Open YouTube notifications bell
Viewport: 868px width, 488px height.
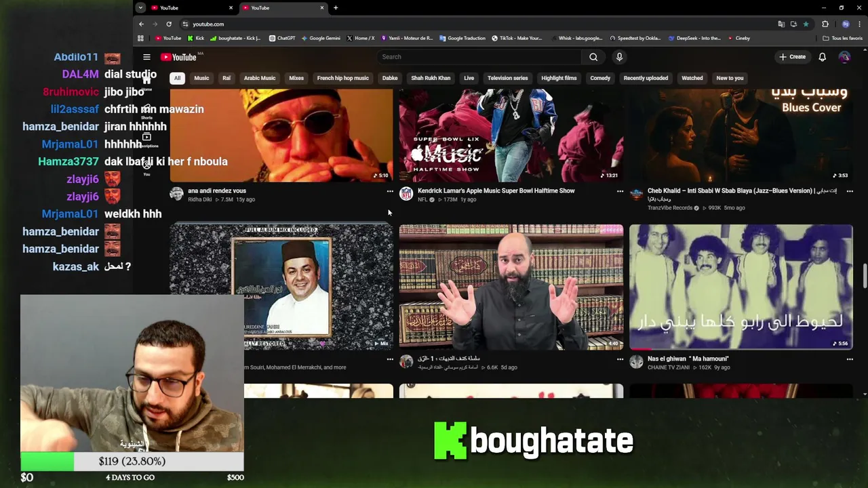[x=822, y=57]
